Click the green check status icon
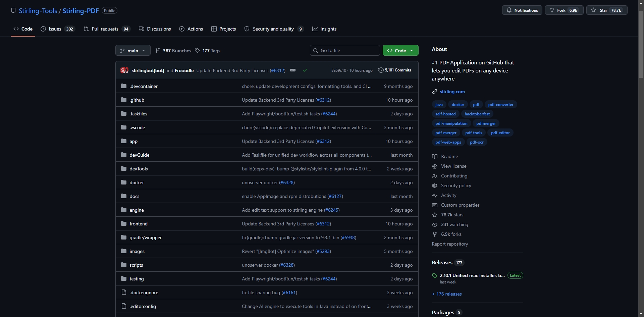The image size is (644, 317). [305, 70]
